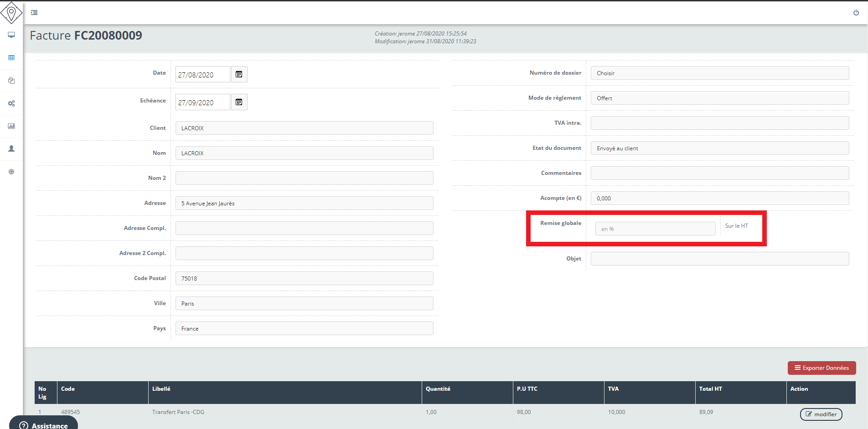Click modifier button for line 1
The image size is (868, 429).
821,414
